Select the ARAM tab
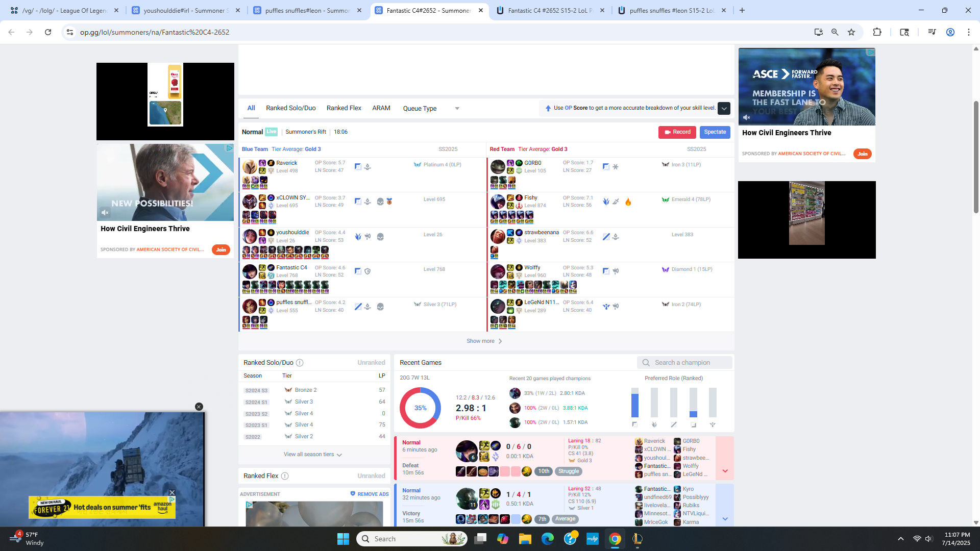 [381, 108]
